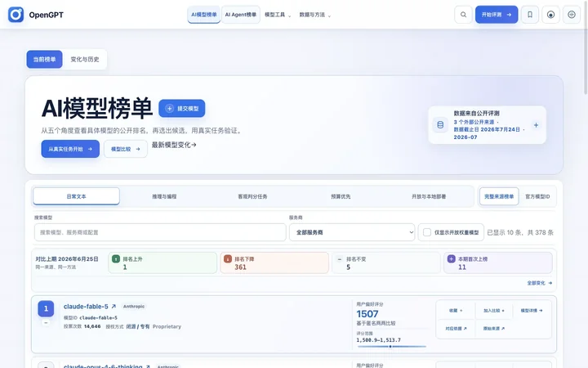Click rank badge 1 for claude-fable-5
The height and width of the screenshot is (368, 588).
[x=46, y=308]
